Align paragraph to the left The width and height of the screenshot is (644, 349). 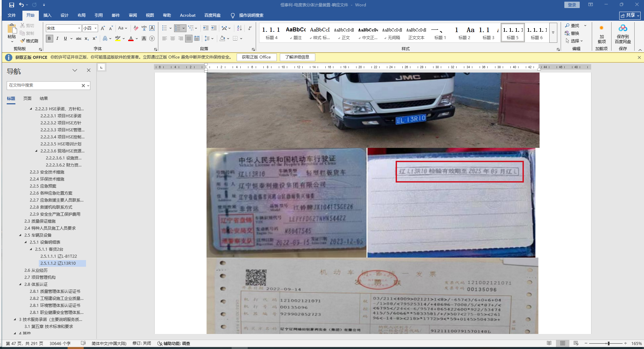165,38
